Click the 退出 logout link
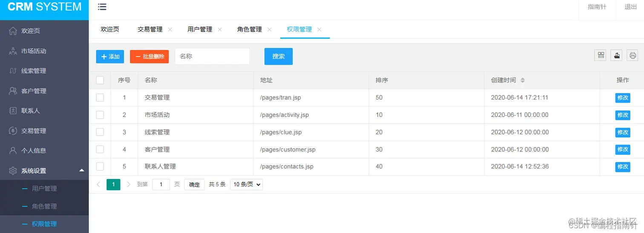The image size is (644, 233). [x=630, y=7]
